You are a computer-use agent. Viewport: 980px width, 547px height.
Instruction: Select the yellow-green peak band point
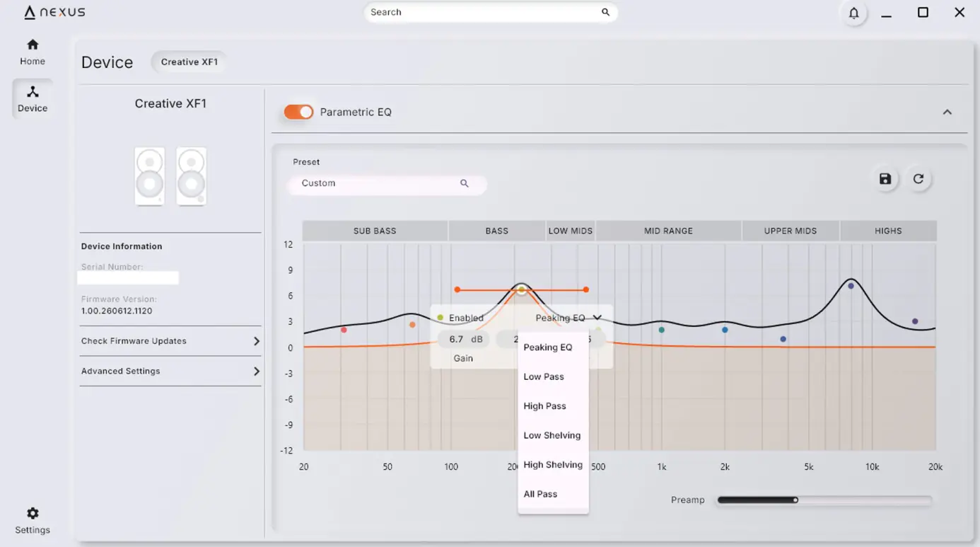(522, 289)
